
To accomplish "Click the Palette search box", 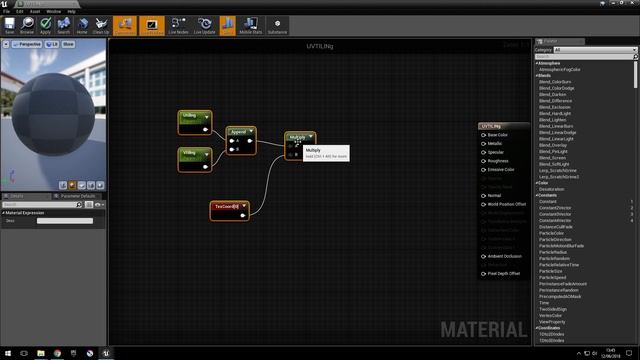I will [x=586, y=57].
